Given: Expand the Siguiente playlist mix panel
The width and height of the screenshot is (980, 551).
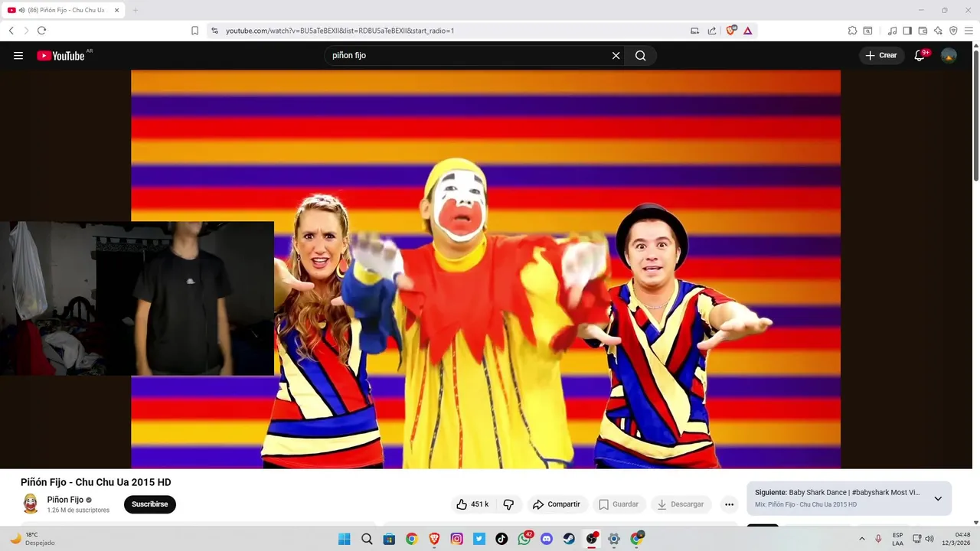Looking at the screenshot, I should point(938,498).
